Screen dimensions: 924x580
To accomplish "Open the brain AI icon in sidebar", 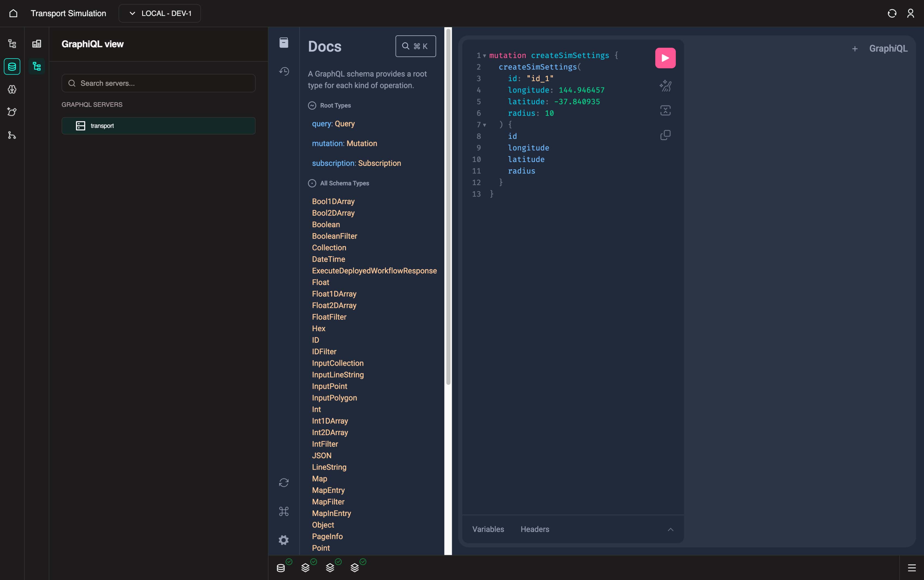I will click(x=12, y=89).
